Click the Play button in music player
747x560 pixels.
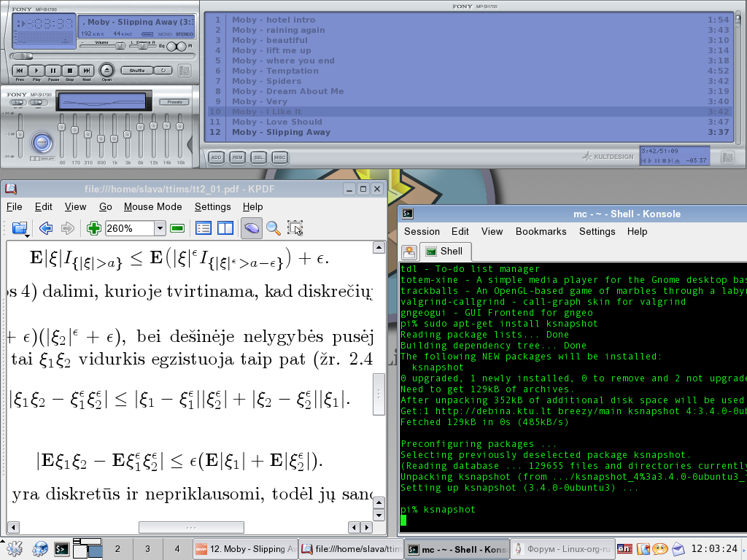[x=36, y=71]
